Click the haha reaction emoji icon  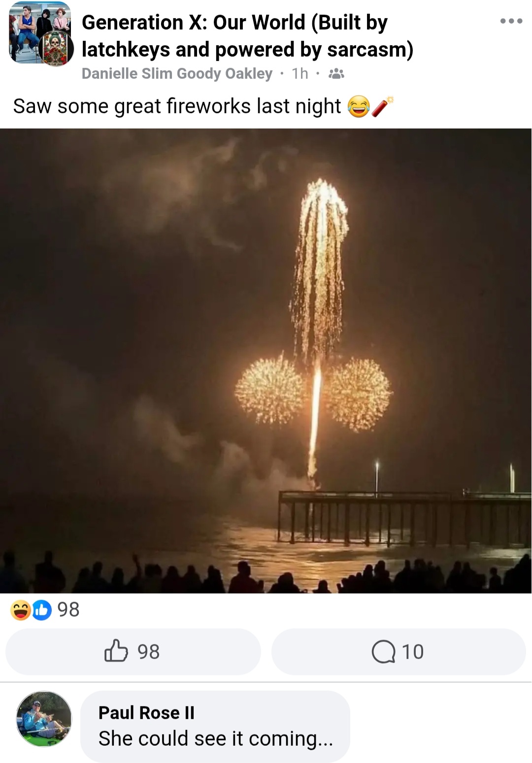pos(21,610)
